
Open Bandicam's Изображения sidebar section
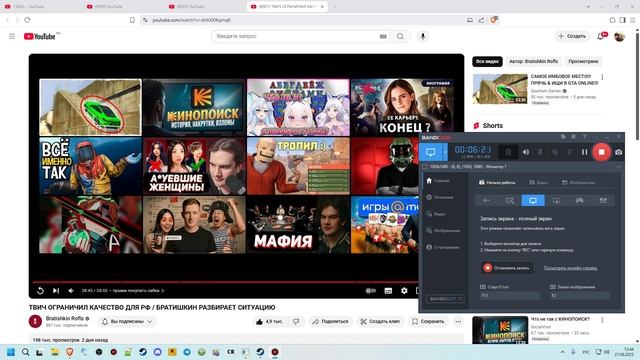pyautogui.click(x=443, y=231)
